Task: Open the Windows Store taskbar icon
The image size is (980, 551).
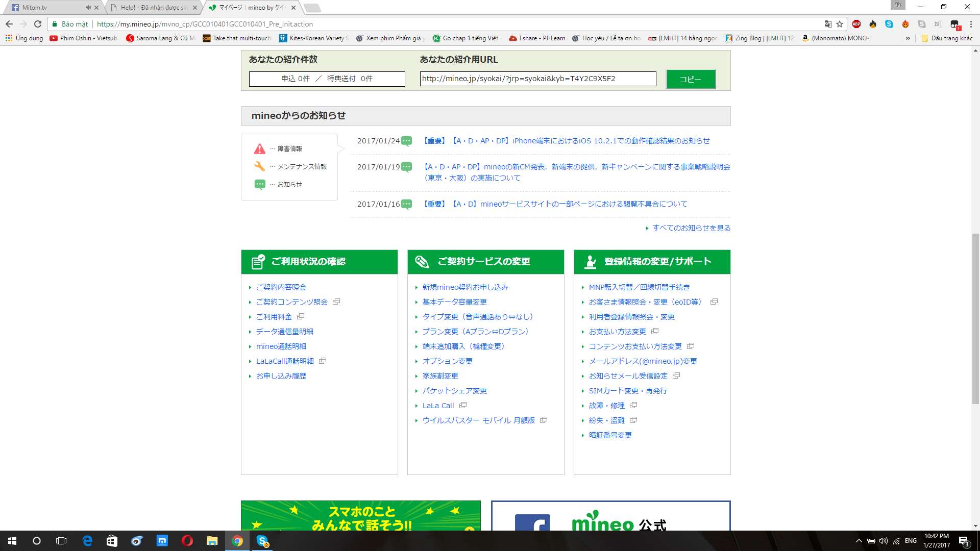Action: (x=112, y=541)
